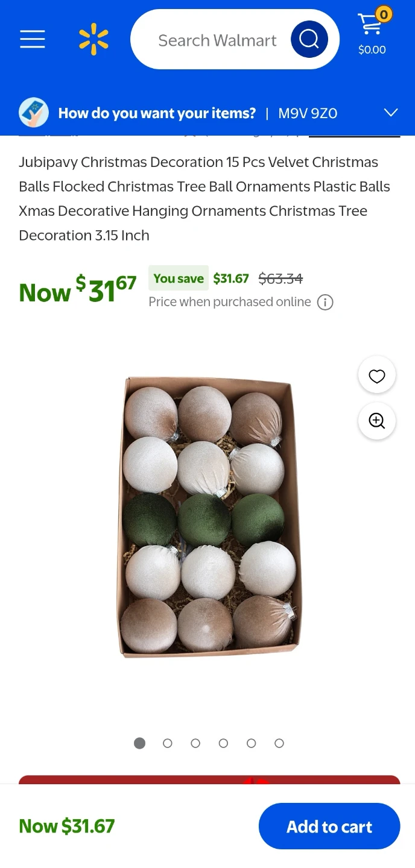Tap the M9V 9Z0 postal code

click(308, 113)
